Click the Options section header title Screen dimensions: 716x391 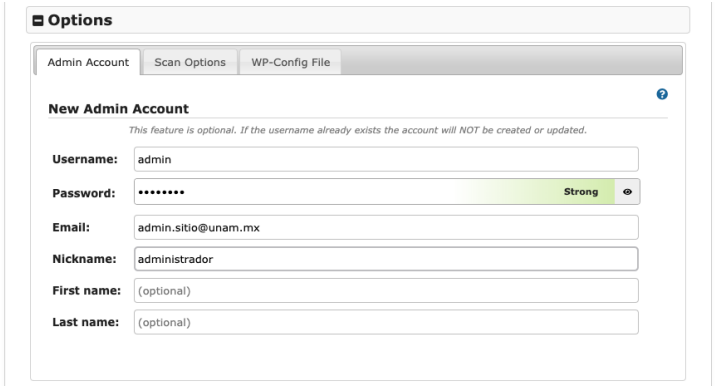pyautogui.click(x=80, y=20)
